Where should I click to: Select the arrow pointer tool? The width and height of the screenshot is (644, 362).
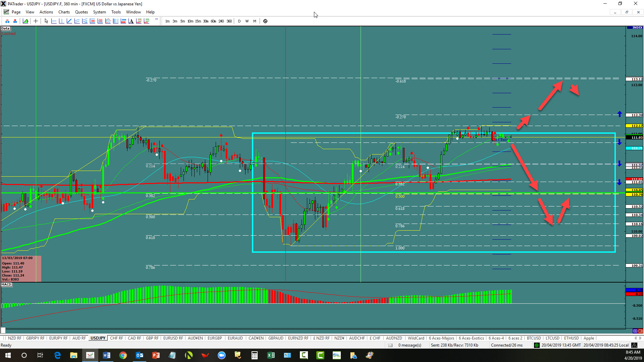46,21
